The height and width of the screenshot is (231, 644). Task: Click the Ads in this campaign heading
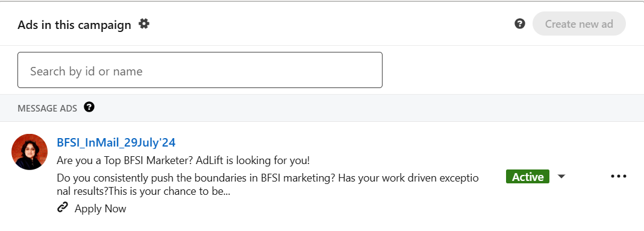click(74, 25)
